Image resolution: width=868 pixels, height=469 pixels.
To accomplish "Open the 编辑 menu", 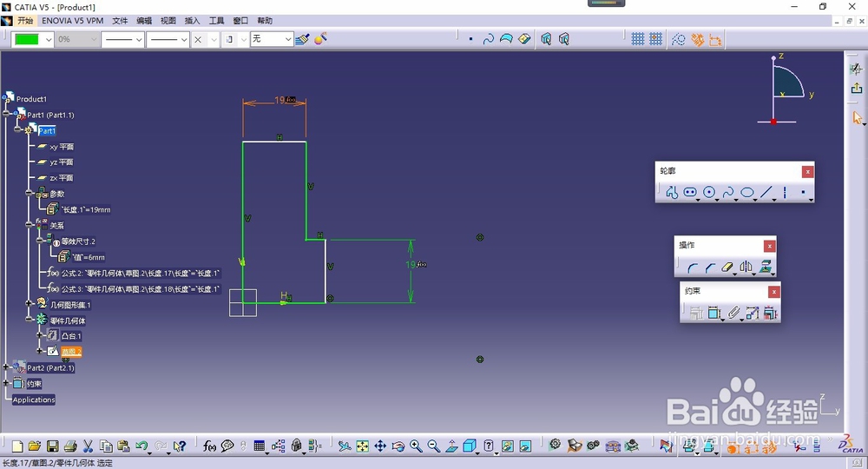I will point(144,21).
